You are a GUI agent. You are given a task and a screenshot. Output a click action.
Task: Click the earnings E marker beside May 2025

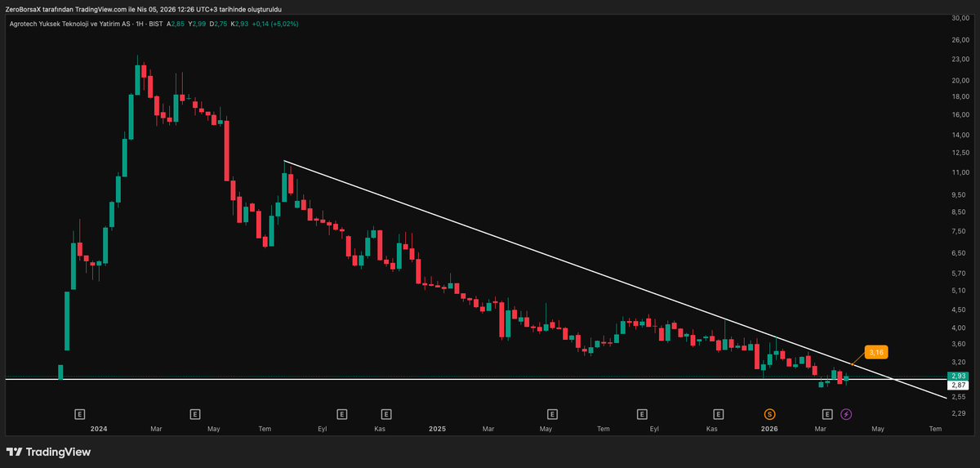553,414
